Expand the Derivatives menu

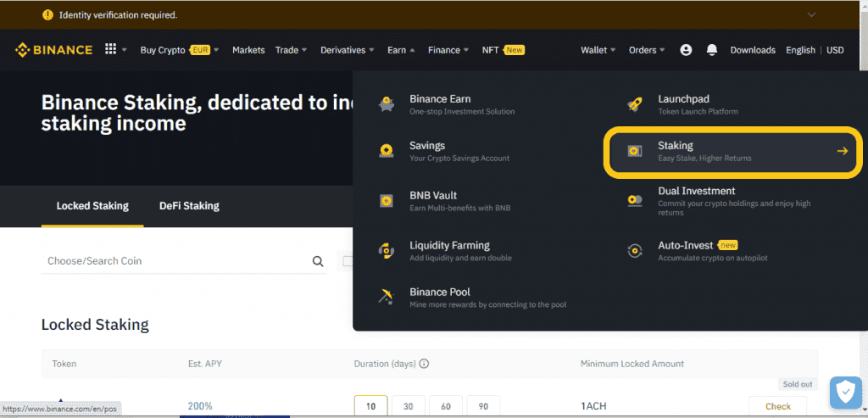point(347,50)
